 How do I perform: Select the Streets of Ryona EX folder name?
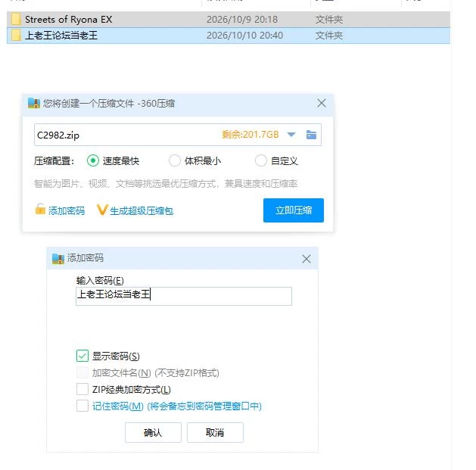point(68,20)
